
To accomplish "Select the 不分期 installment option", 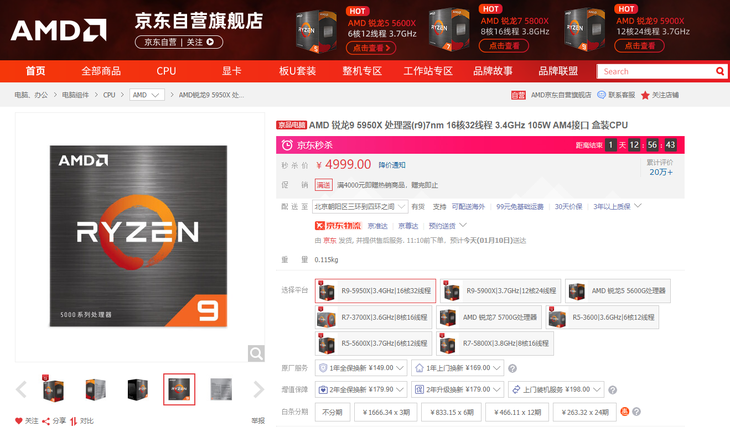I will [332, 412].
